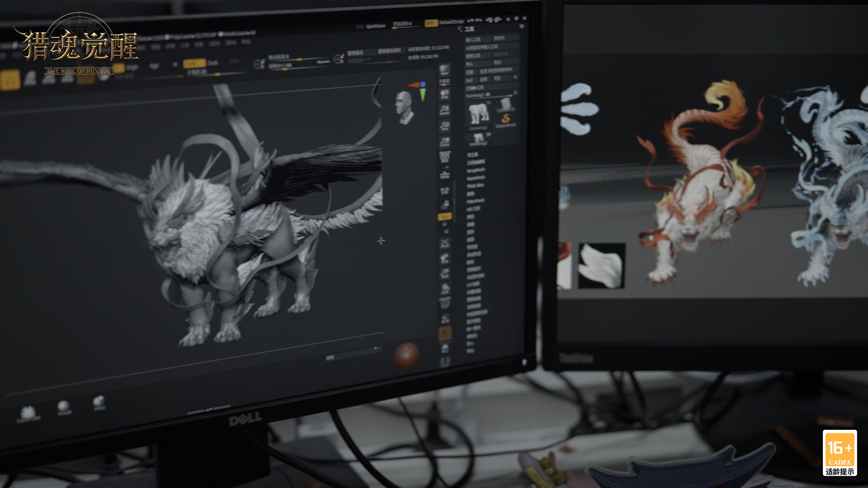Screen dimensions: 868x488
Task: Select the Rotate view icon on right shelf
Action: (445, 288)
